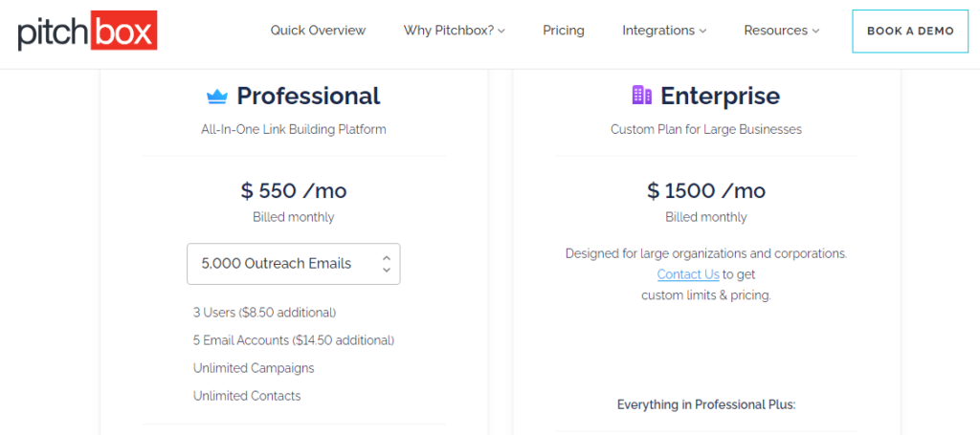This screenshot has height=435, width=980.
Task: Click the Enterprise plan heading
Action: pyautogui.click(x=720, y=96)
